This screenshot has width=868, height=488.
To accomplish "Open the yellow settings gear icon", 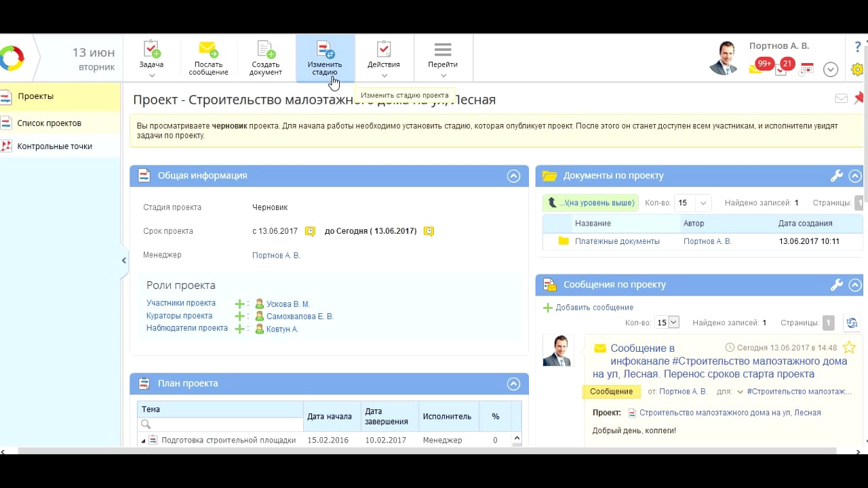I will pos(858,69).
